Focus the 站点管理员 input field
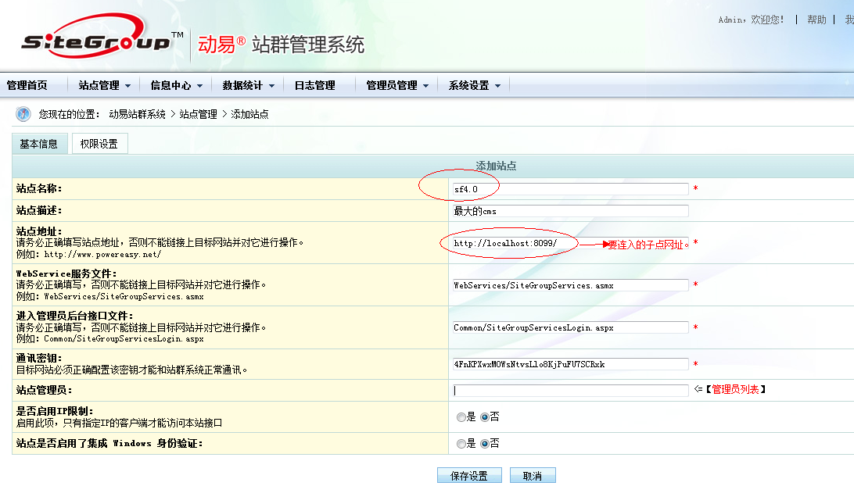 pyautogui.click(x=570, y=390)
